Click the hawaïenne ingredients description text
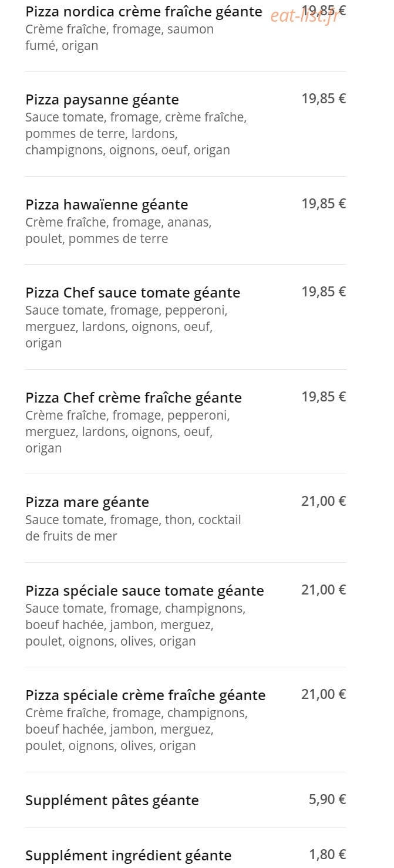This screenshot has height=868, width=394. pos(119,231)
